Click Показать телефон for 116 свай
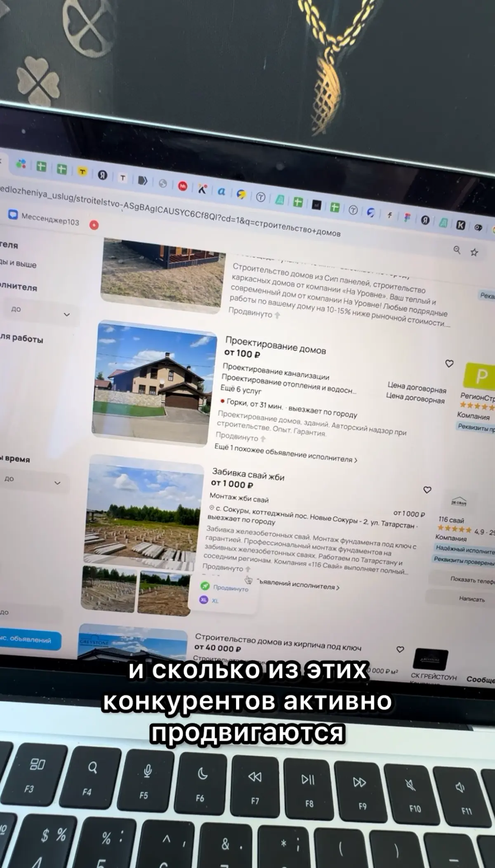The image size is (495, 868). pyautogui.click(x=462, y=580)
